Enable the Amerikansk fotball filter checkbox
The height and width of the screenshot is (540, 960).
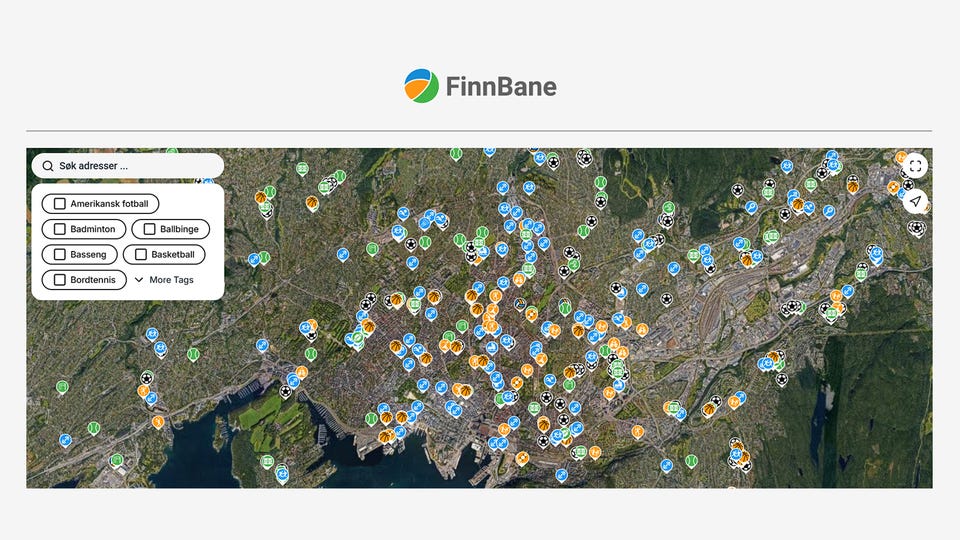tap(60, 204)
